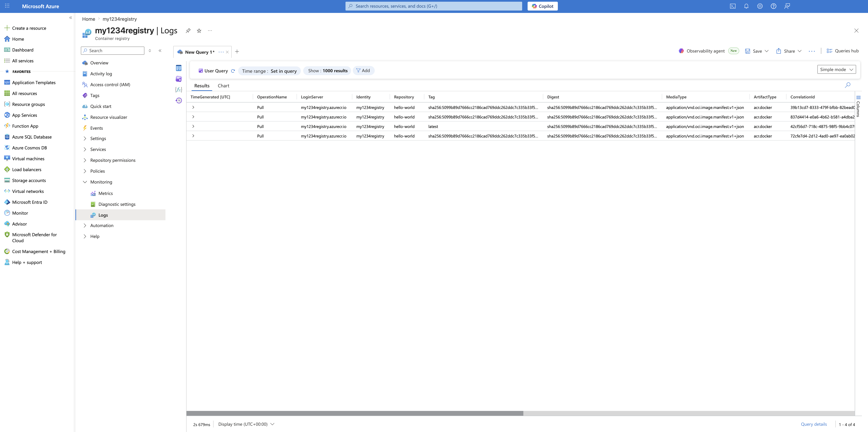868x432 pixels.
Task: Favorite the registry with star icon
Action: [199, 31]
